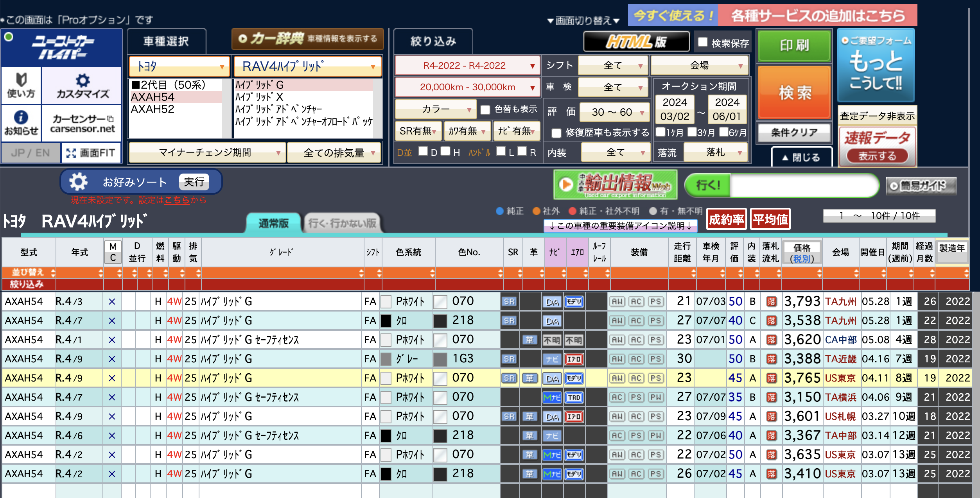The image size is (980, 498).
Task: Tick the 6ヶ月 period checkbox
Action: click(x=723, y=132)
